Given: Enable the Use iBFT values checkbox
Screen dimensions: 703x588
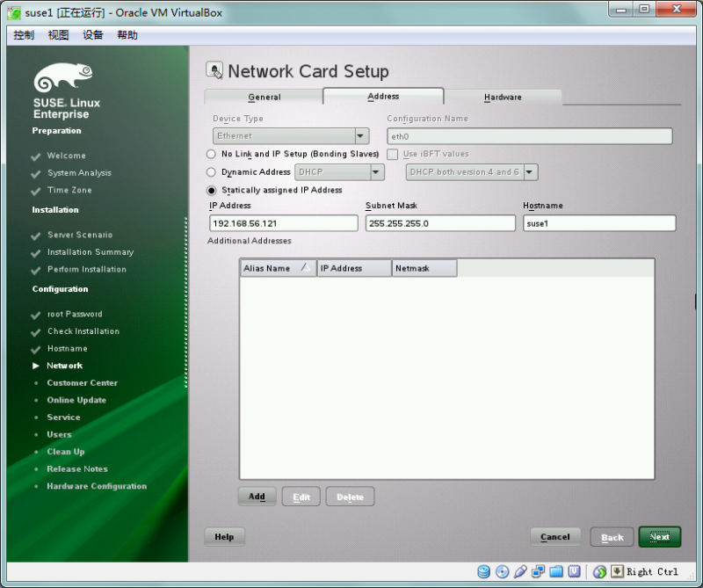Looking at the screenshot, I should [x=392, y=154].
